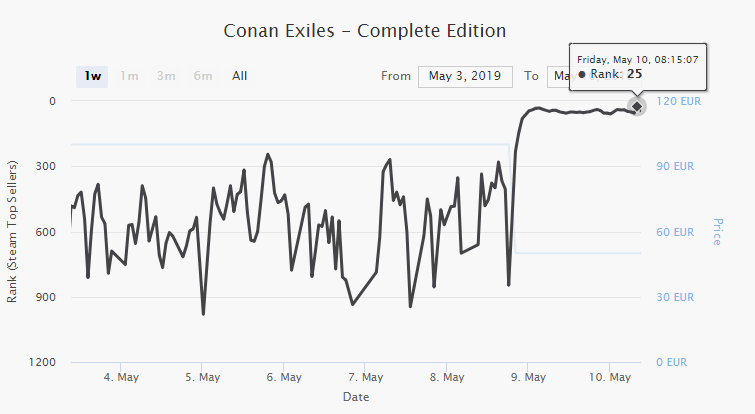Click the 9. May date label
Screen dimensions: 755x414
point(528,378)
